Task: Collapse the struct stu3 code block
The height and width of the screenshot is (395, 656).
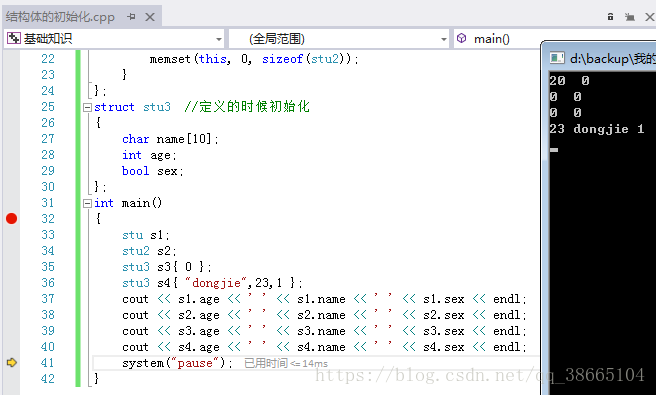Action: [87, 108]
